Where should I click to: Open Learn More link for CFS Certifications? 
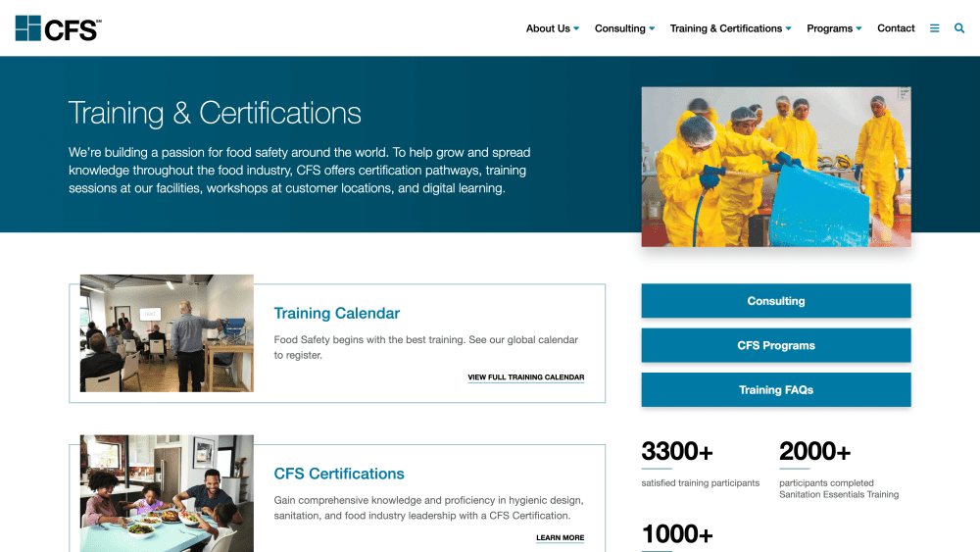pos(560,537)
